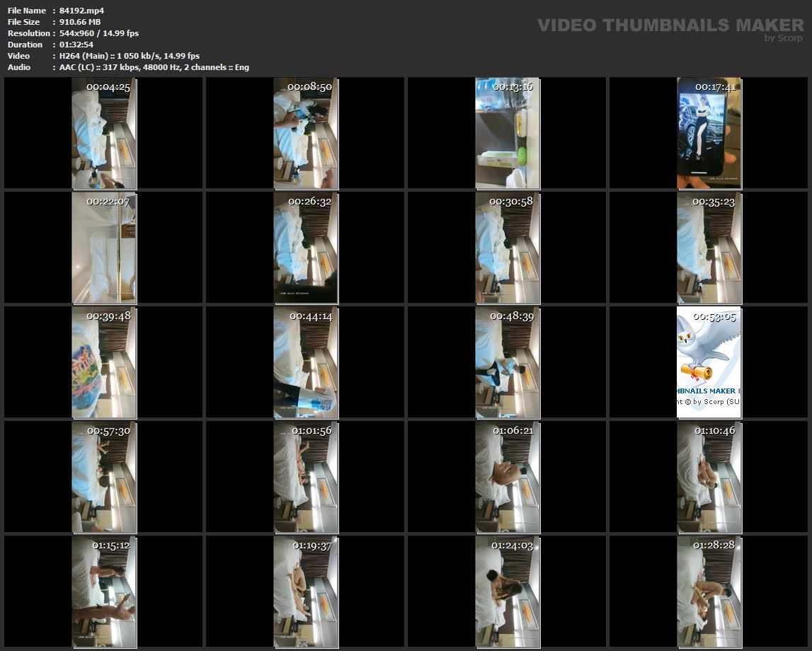Click the Resolution value 544x960
This screenshot has height=651, width=812.
click(81, 33)
